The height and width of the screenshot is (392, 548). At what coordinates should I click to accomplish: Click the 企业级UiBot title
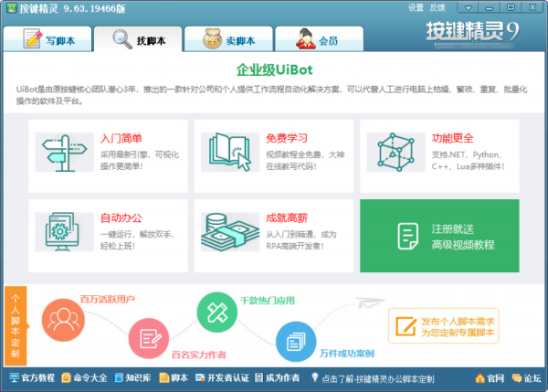274,70
